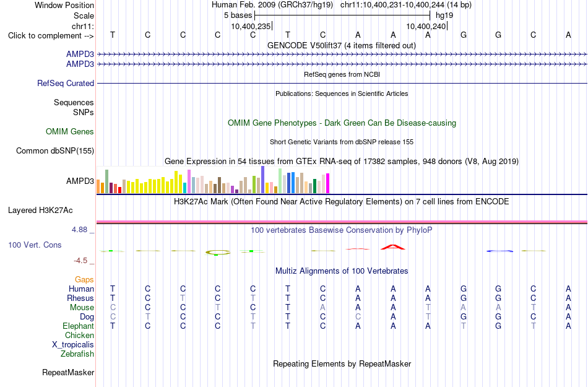Click the RefSeq Curated gene line
This screenshot has height=387, width=588.
342,83
